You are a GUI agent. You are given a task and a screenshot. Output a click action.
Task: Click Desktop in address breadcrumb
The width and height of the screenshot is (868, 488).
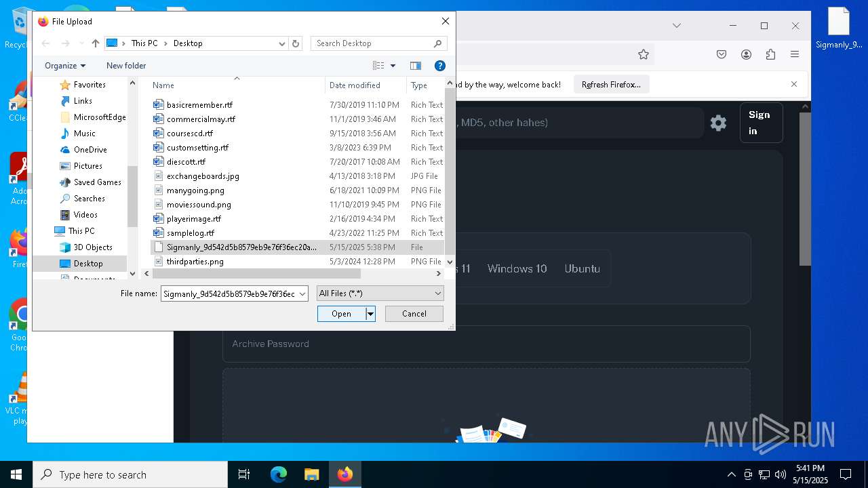(x=188, y=43)
